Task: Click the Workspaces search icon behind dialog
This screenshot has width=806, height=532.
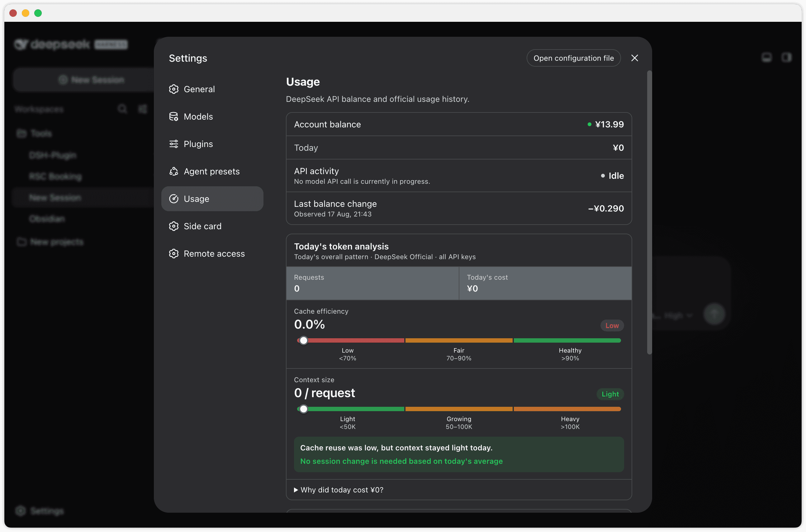Action: pyautogui.click(x=122, y=109)
